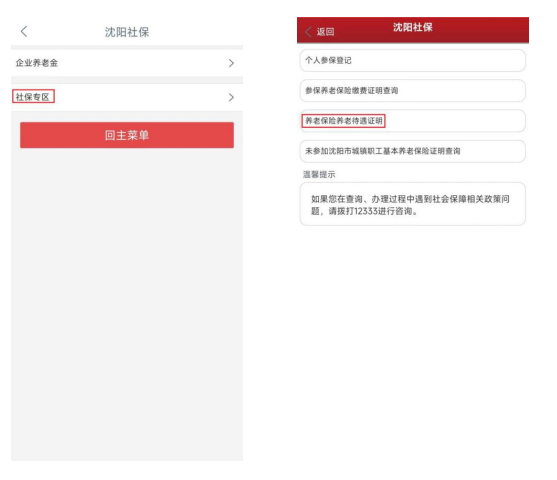Click the right end of the 个人参保登记 box
Screen dimensions: 557x480
[x=512, y=60]
